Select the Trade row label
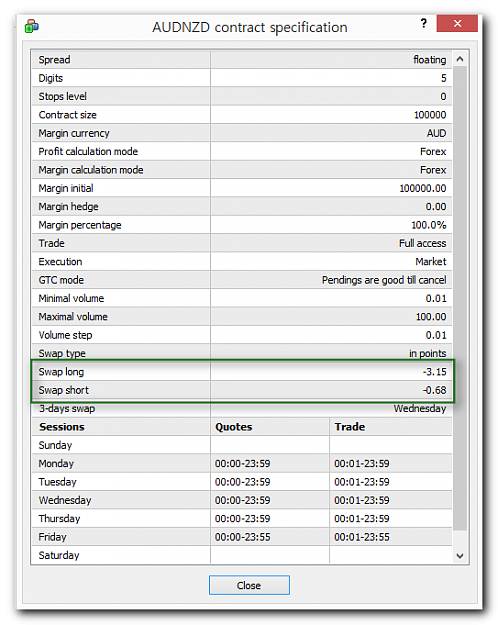The image size is (498, 625). click(51, 243)
